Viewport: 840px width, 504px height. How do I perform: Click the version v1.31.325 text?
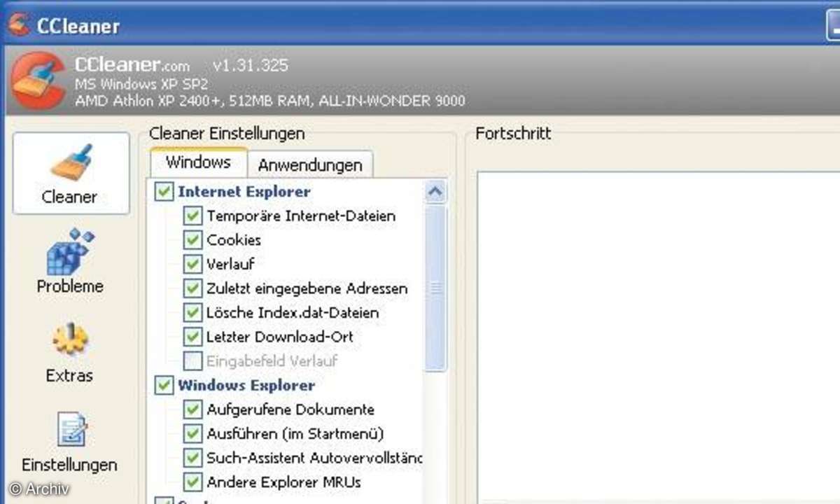[x=251, y=66]
